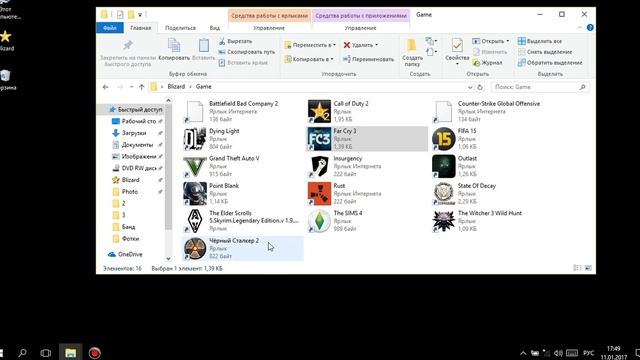
Task: Open Средства работы с ярлыками tab
Action: click(269, 16)
